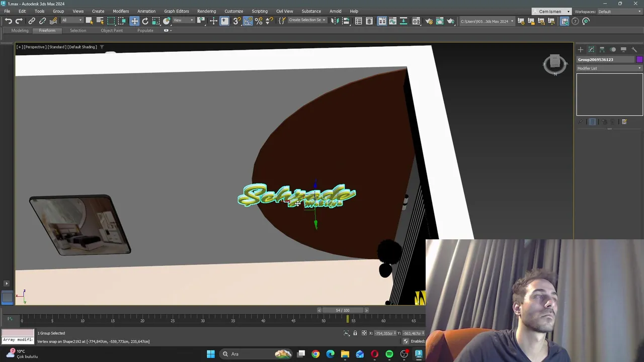The image size is (644, 362).
Task: Switch to Modeling ribbon tab
Action: point(20,30)
